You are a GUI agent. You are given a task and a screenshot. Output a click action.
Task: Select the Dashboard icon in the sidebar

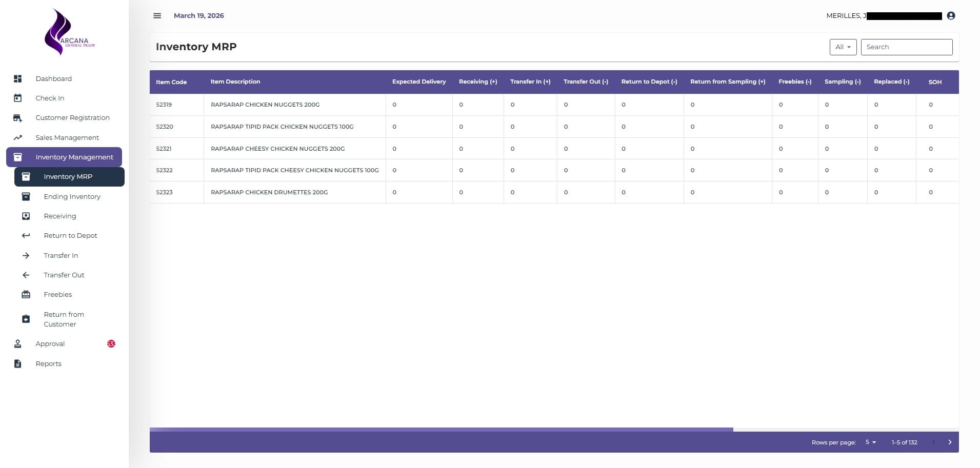pyautogui.click(x=18, y=78)
